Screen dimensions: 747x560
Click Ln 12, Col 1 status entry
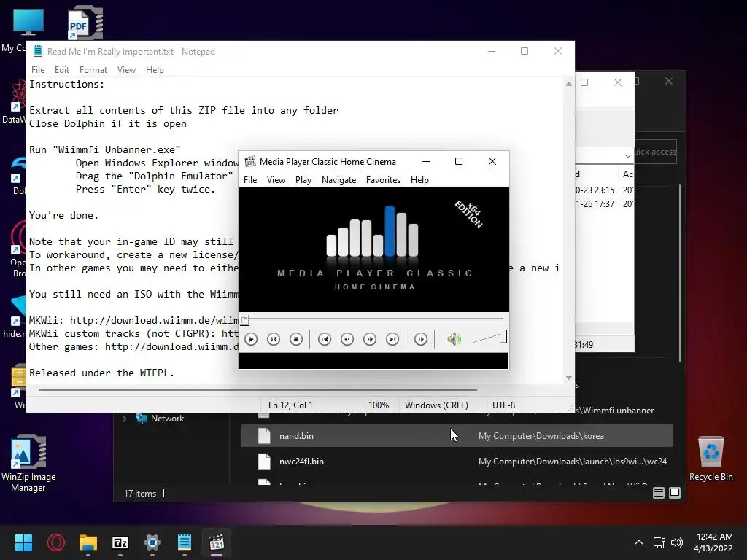tap(290, 405)
